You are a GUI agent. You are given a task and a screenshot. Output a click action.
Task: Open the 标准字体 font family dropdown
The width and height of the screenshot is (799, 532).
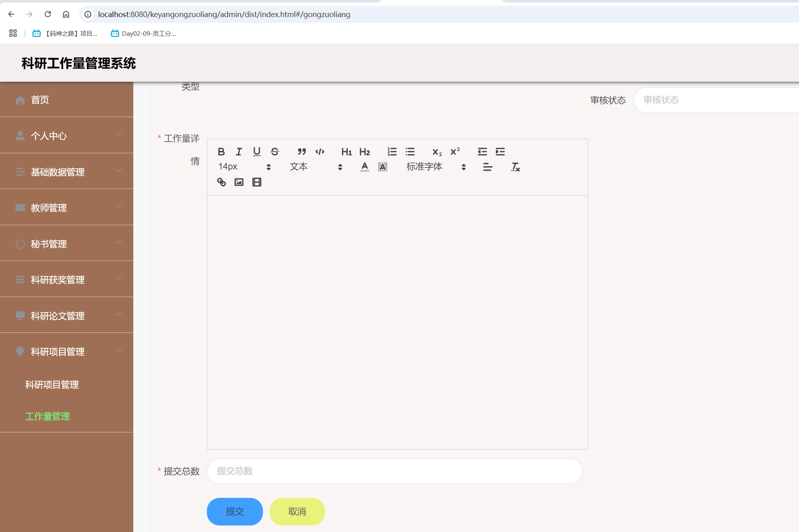pos(436,167)
